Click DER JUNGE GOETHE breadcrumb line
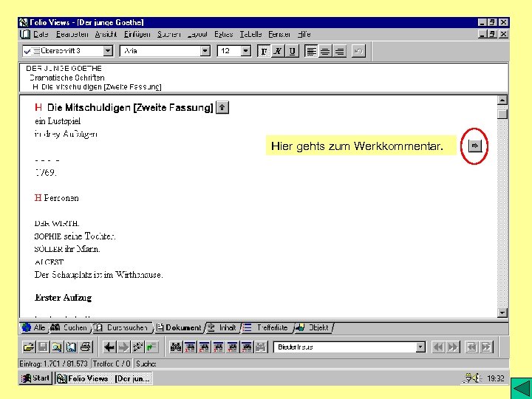 [x=64, y=68]
